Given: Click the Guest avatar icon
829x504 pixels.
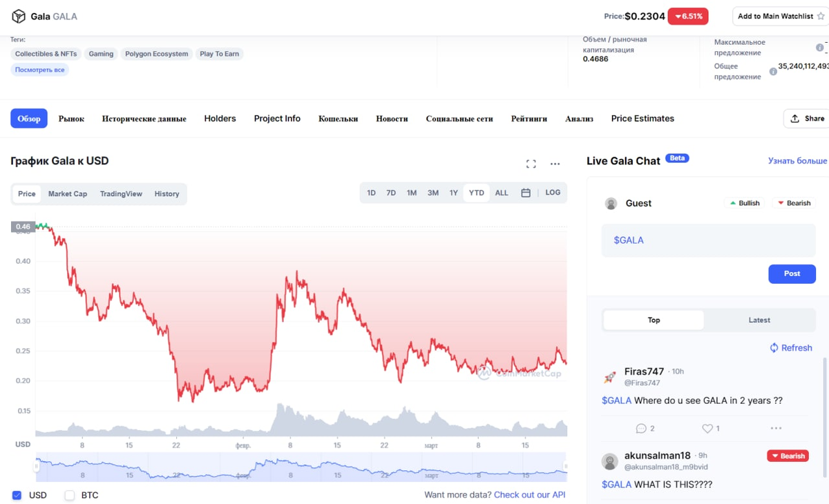Looking at the screenshot, I should (x=611, y=203).
